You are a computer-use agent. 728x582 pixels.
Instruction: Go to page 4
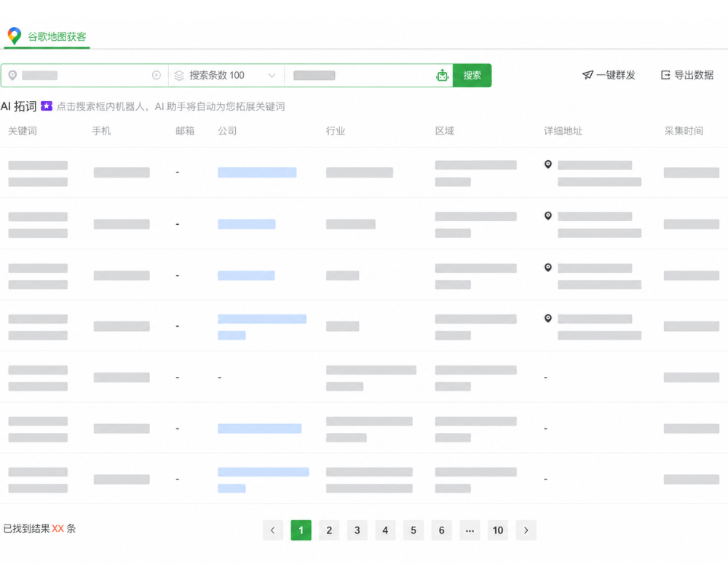pos(385,530)
